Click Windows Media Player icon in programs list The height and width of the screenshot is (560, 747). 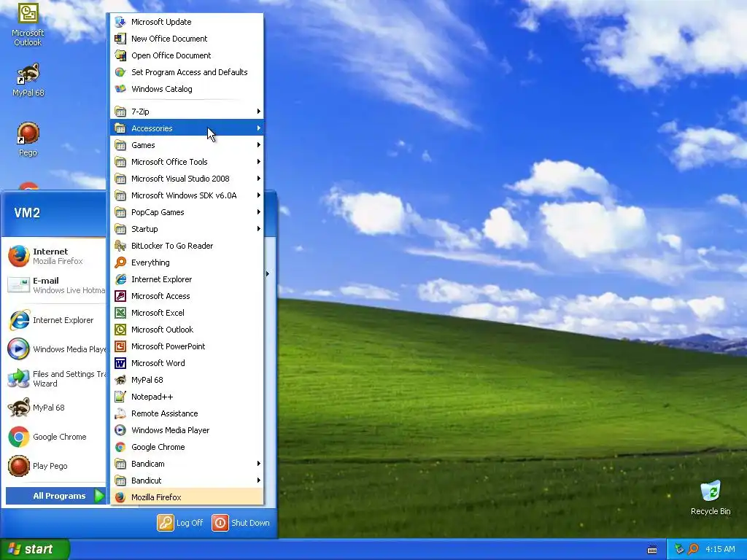pyautogui.click(x=120, y=430)
